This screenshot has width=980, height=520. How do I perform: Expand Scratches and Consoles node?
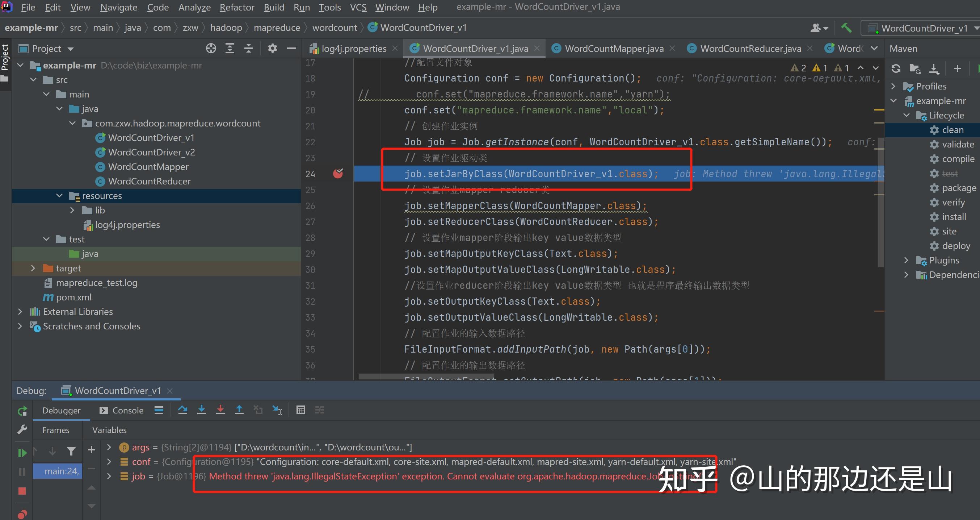[20, 326]
